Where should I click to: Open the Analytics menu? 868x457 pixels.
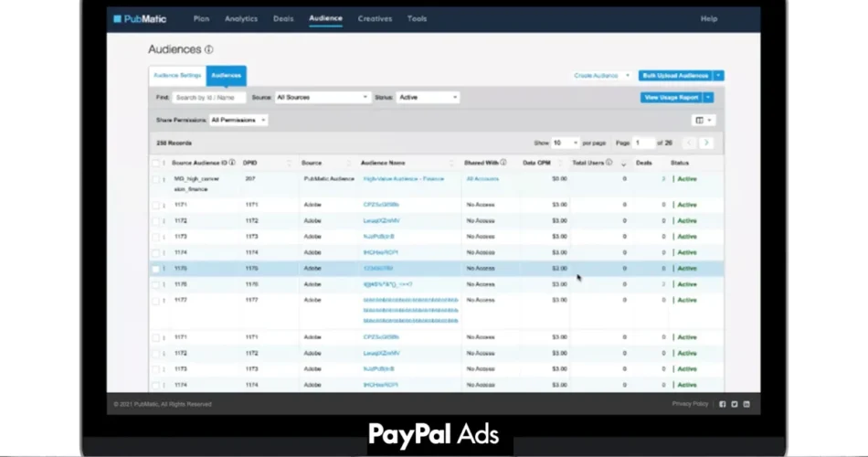[x=241, y=19]
